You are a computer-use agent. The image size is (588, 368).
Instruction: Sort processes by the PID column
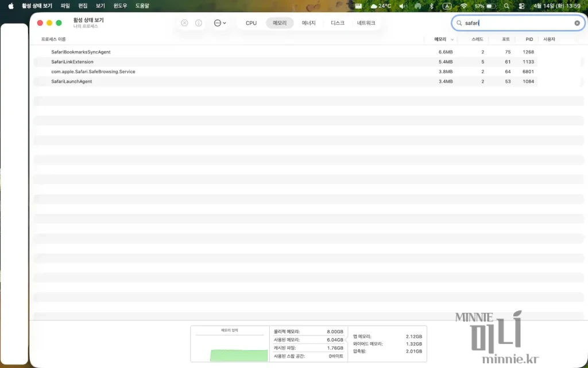coord(528,39)
